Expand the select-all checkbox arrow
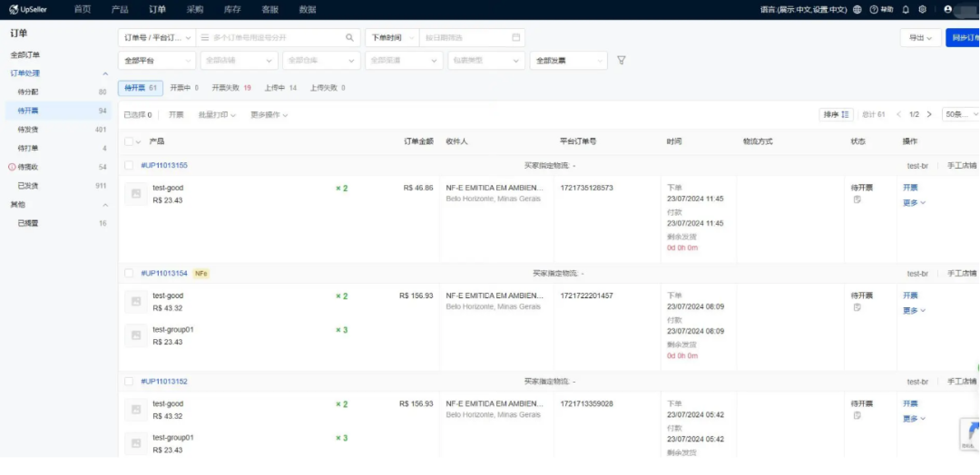 pos(139,141)
